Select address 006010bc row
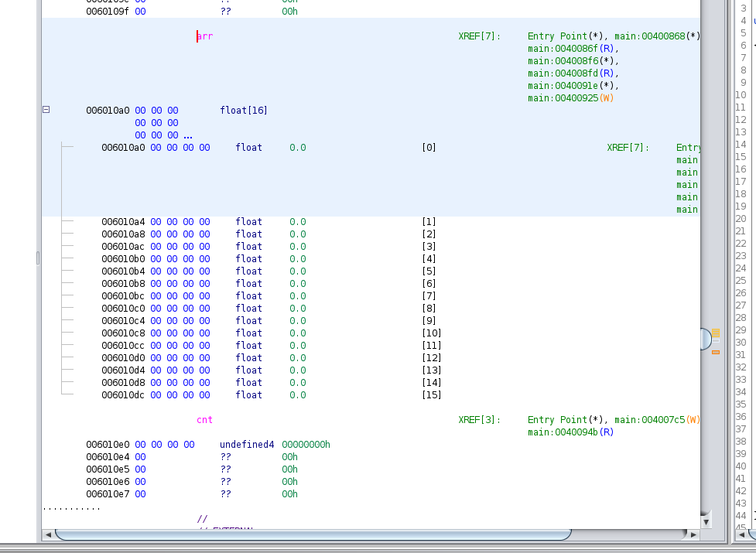The image size is (756, 553). 123,295
